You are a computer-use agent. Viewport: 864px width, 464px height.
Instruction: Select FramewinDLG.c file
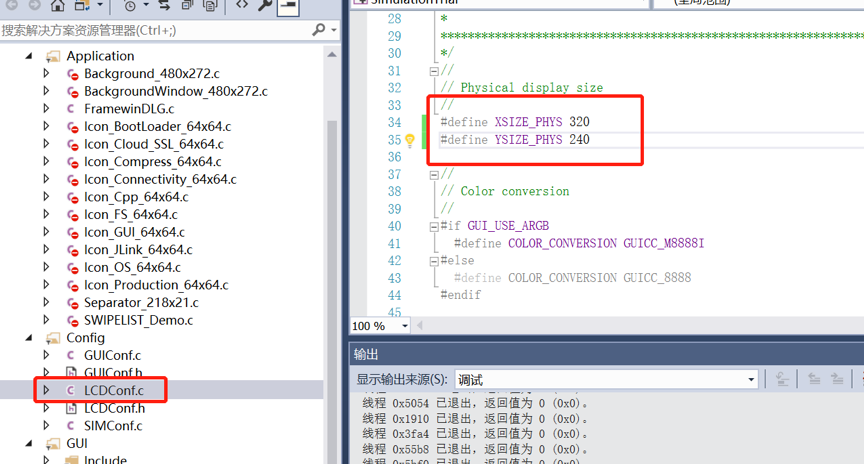pos(129,109)
